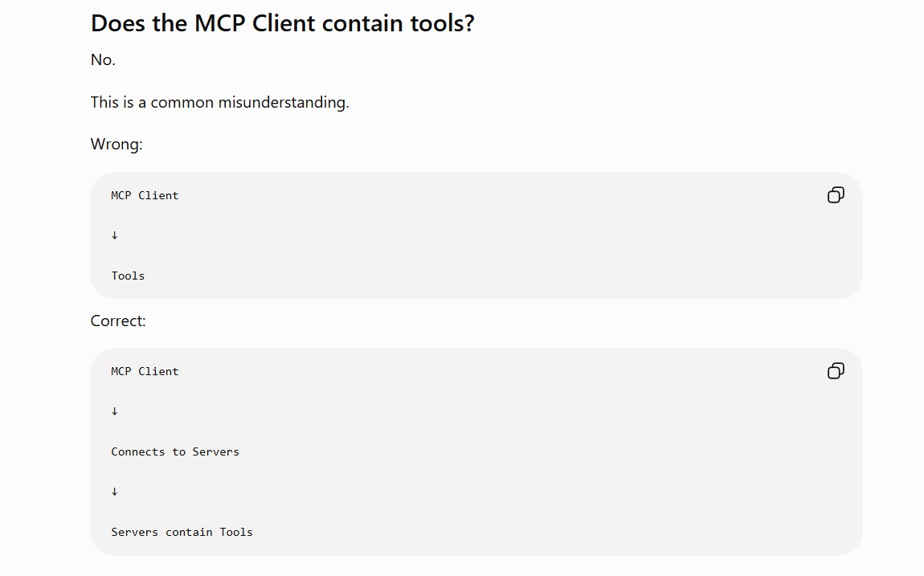This screenshot has height=576, width=924.
Task: Click 'This is a common misunderstanding.' sentence
Action: (220, 103)
